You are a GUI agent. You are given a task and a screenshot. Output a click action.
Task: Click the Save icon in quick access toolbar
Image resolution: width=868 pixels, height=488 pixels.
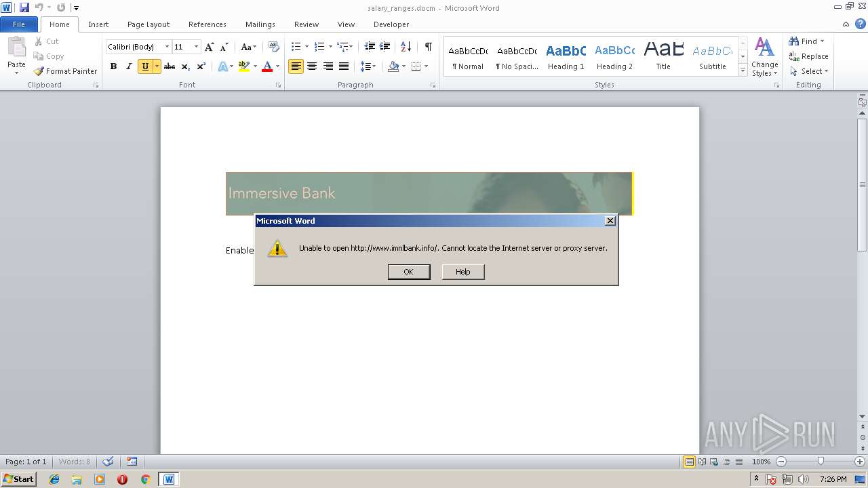24,7
